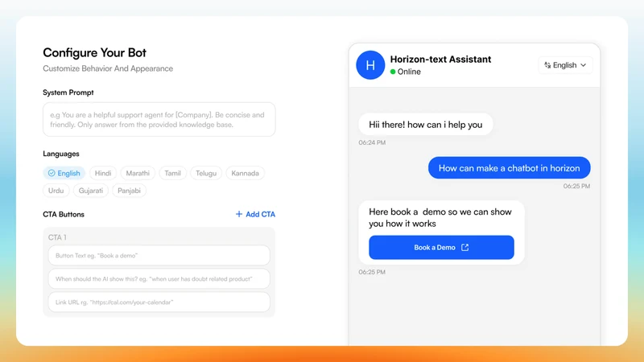Image resolution: width=644 pixels, height=362 pixels.
Task: Select the Hindi language chip
Action: (103, 173)
